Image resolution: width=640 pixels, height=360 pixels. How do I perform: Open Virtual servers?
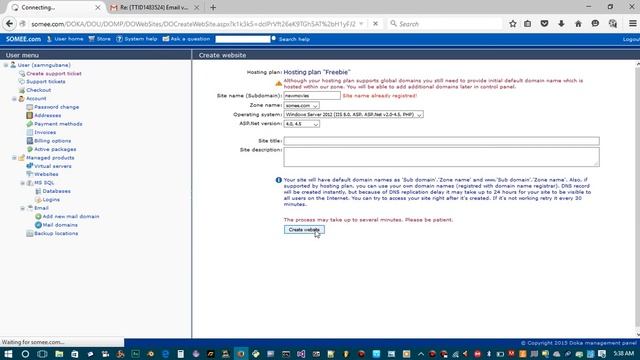pyautogui.click(x=53, y=166)
